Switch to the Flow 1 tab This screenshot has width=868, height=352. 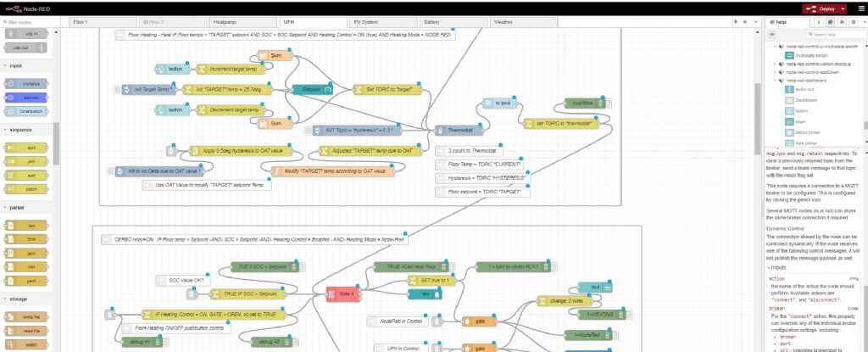103,22
